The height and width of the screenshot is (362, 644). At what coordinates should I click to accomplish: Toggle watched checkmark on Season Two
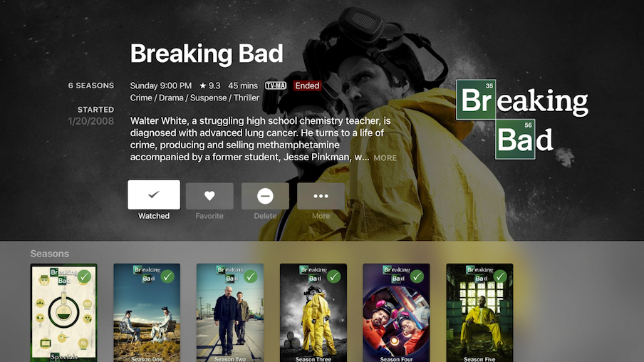tap(251, 276)
